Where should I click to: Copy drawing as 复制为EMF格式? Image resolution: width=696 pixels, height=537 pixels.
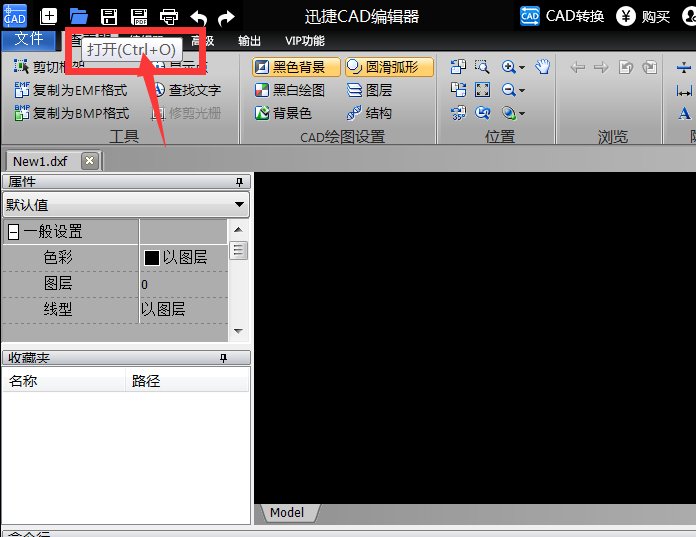pos(71,90)
